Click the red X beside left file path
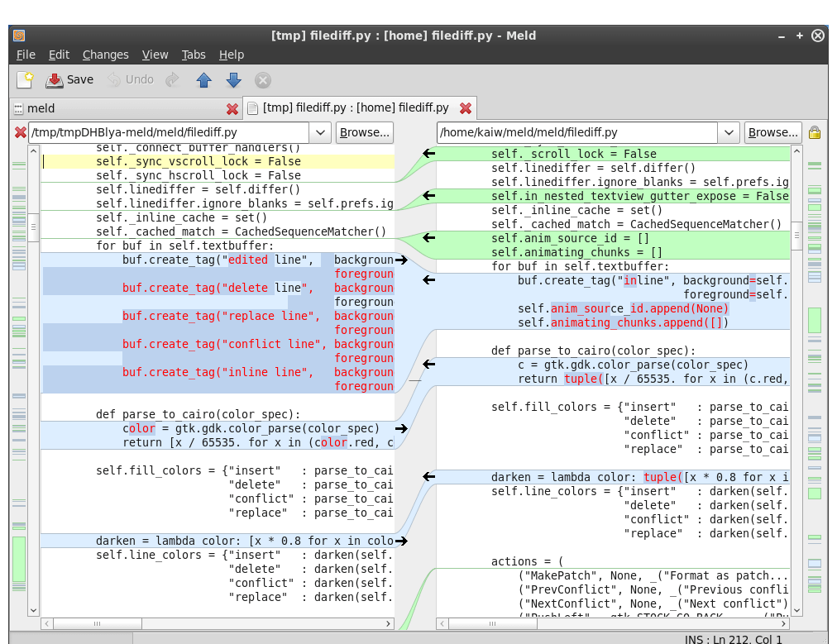Viewport: 837px width, 644px height. coord(21,132)
